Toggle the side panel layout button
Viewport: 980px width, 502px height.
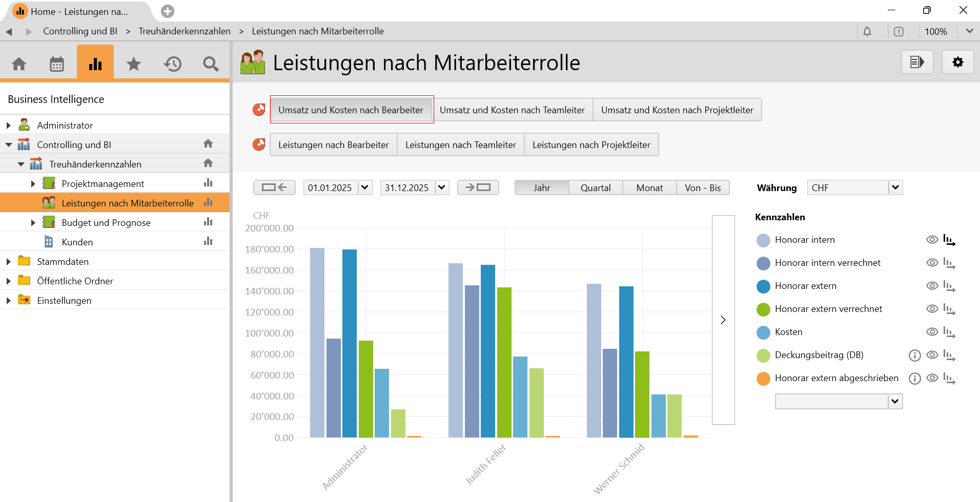(917, 62)
